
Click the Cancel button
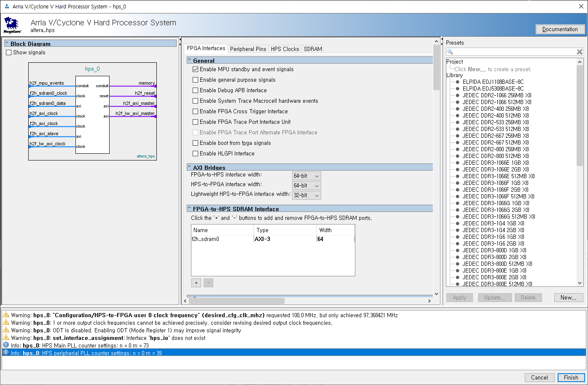tap(539, 377)
